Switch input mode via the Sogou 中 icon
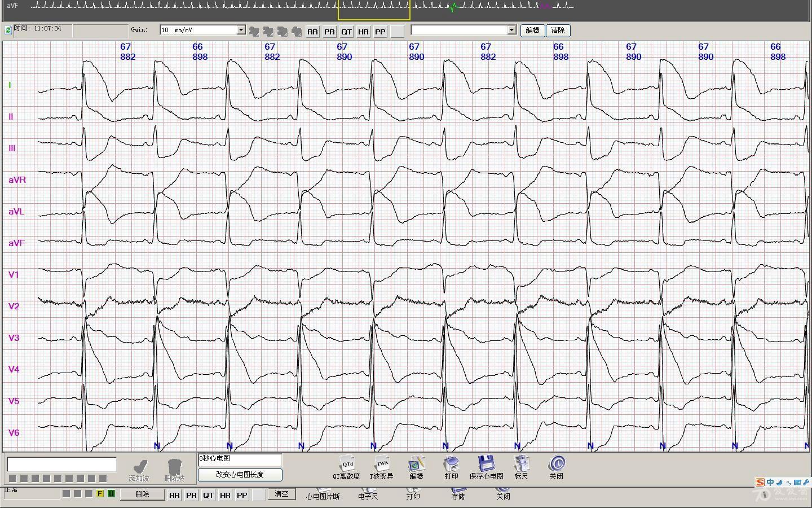Screen dimensions: 812x508 tap(770, 482)
